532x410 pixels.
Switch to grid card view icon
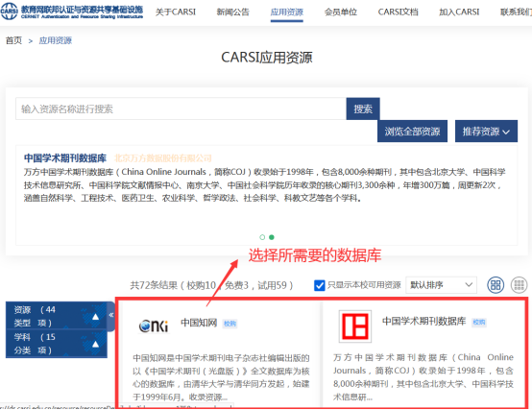coord(496,285)
